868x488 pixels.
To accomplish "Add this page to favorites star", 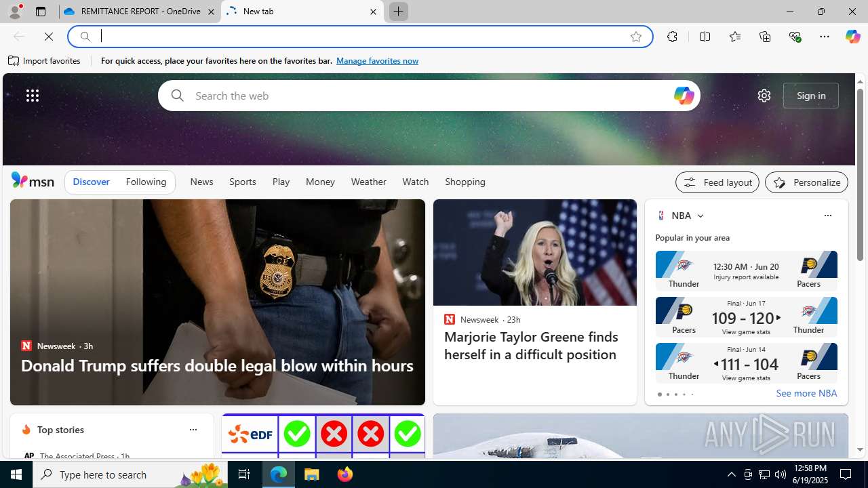I will coord(635,37).
